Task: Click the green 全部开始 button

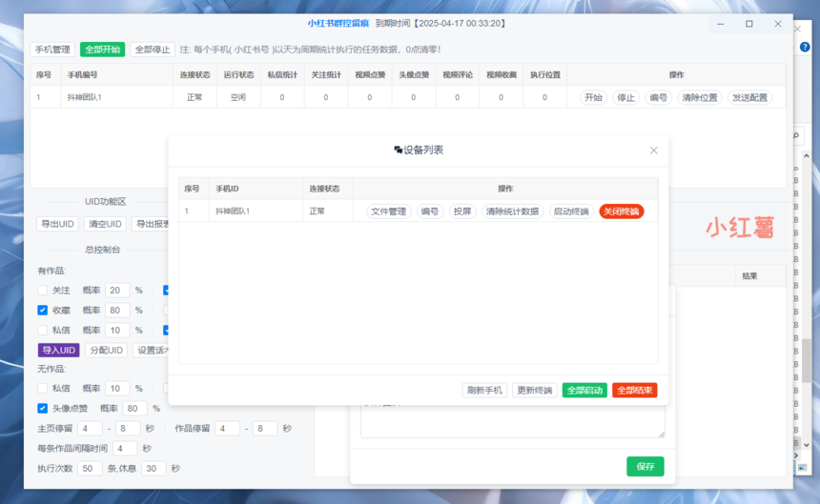Action: tap(103, 50)
